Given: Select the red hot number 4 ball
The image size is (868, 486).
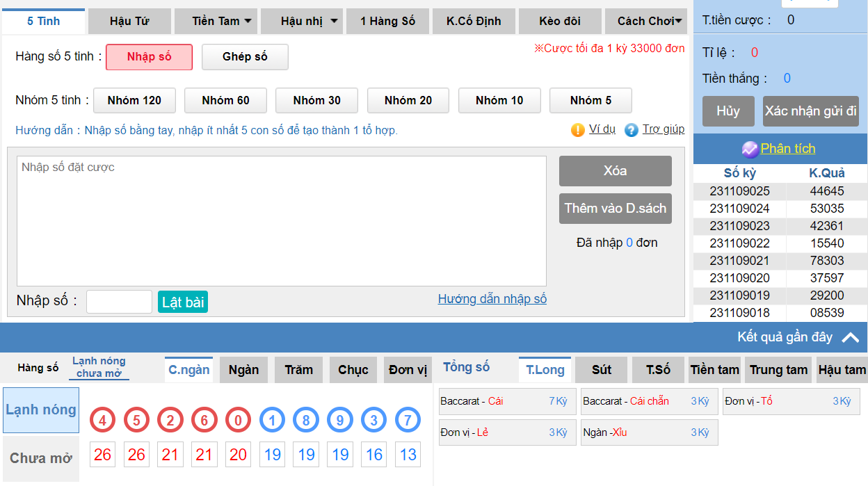Looking at the screenshot, I should [102, 420].
